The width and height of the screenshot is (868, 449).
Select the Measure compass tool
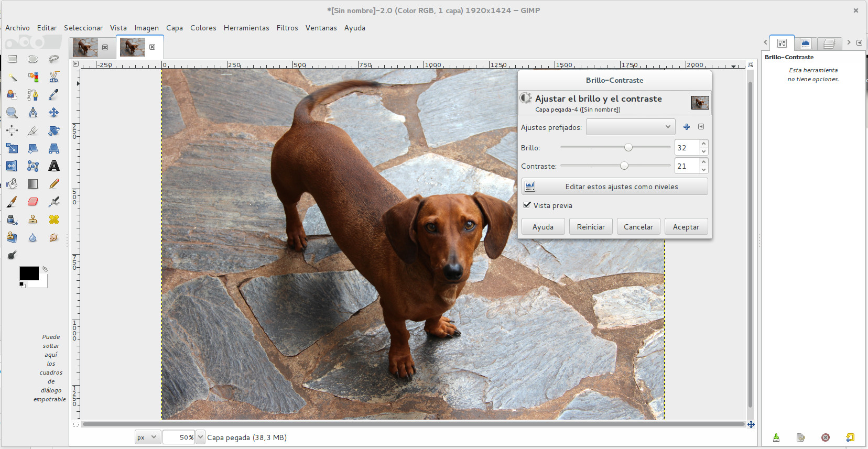[33, 113]
